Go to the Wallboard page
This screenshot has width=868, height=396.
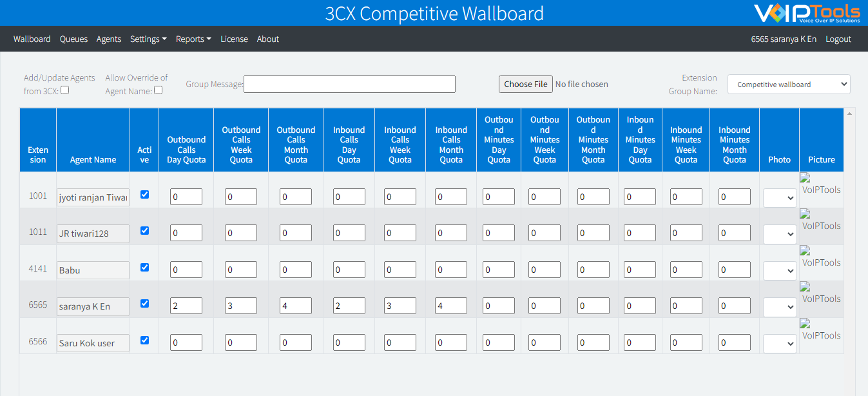32,39
